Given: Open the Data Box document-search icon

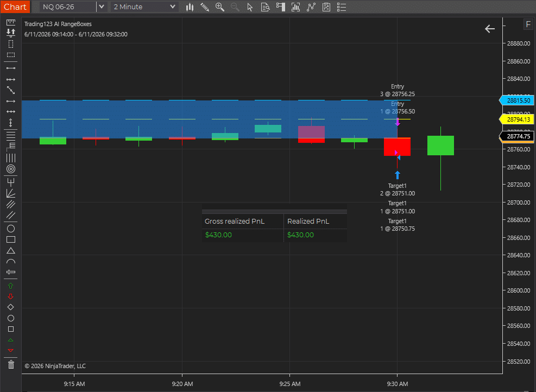Looking at the screenshot, I should [265, 7].
